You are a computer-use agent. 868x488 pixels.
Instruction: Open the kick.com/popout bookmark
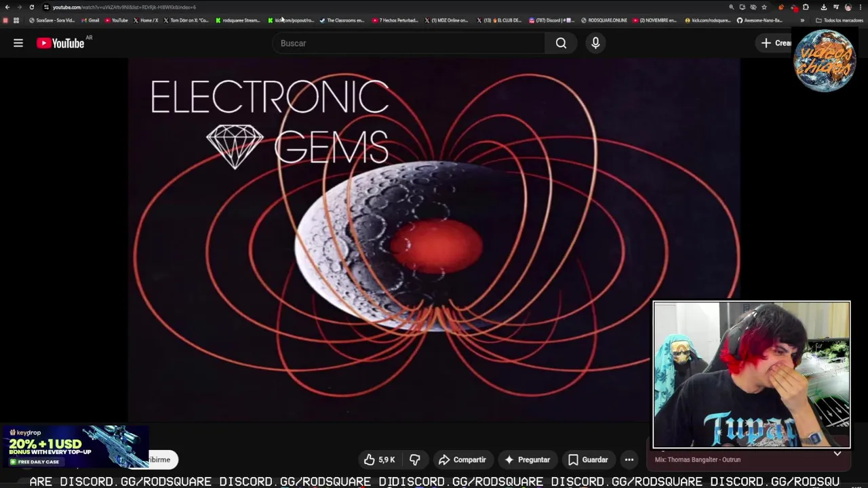click(x=291, y=20)
